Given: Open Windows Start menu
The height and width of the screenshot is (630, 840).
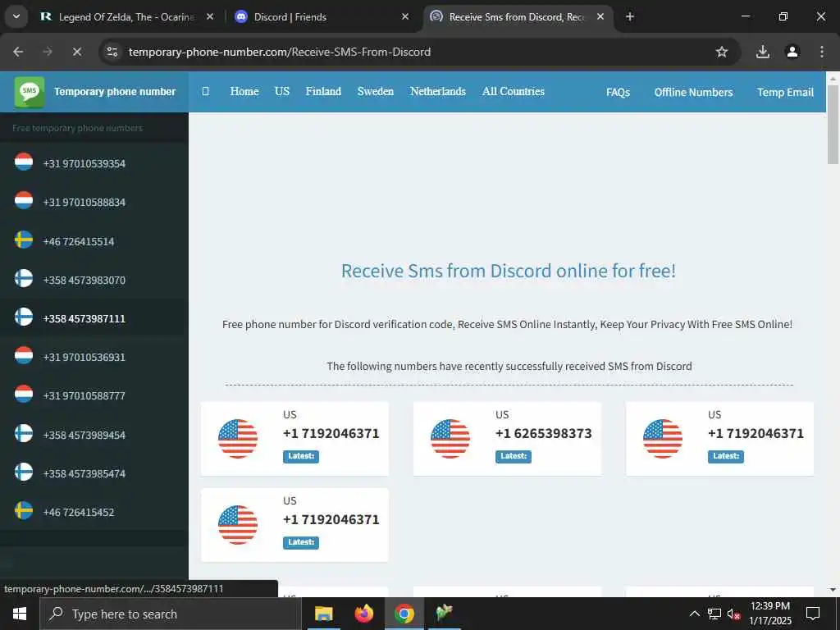Looking at the screenshot, I should click(x=20, y=614).
